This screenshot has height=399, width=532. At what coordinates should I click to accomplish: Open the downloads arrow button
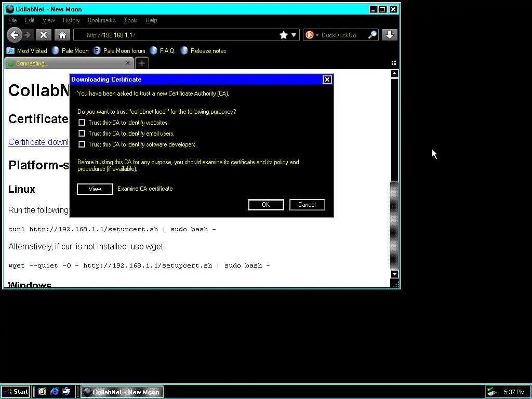390,35
